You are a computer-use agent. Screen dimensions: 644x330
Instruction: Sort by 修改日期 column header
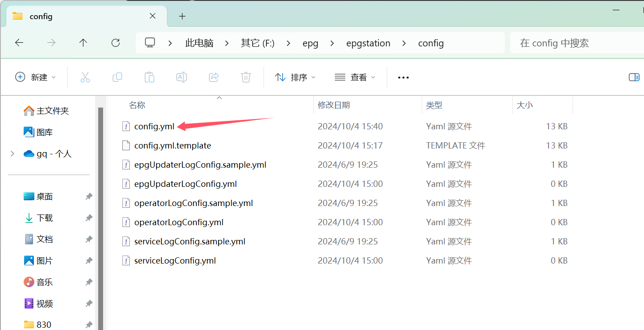pyautogui.click(x=334, y=105)
